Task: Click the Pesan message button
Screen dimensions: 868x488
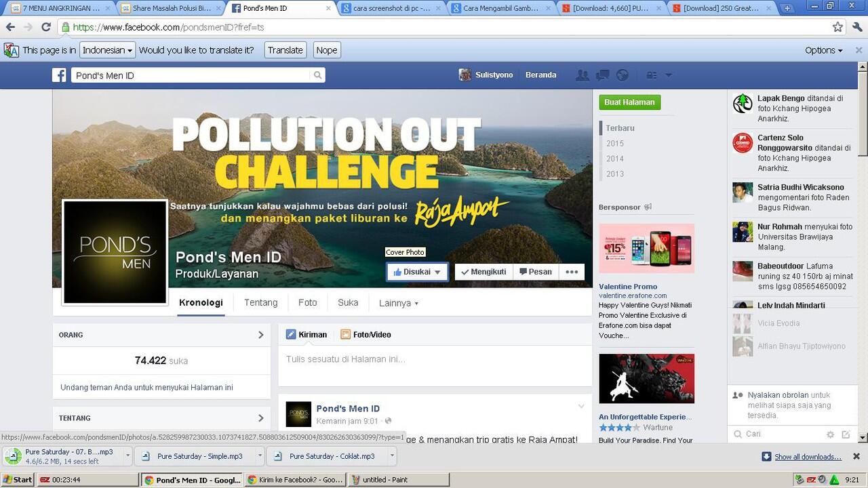Action: 535,272
